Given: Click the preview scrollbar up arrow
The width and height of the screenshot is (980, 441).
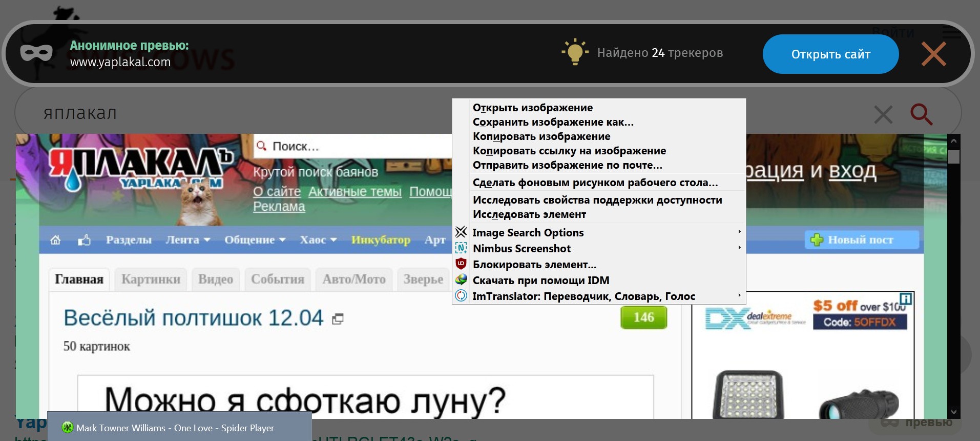Looking at the screenshot, I should 953,141.
